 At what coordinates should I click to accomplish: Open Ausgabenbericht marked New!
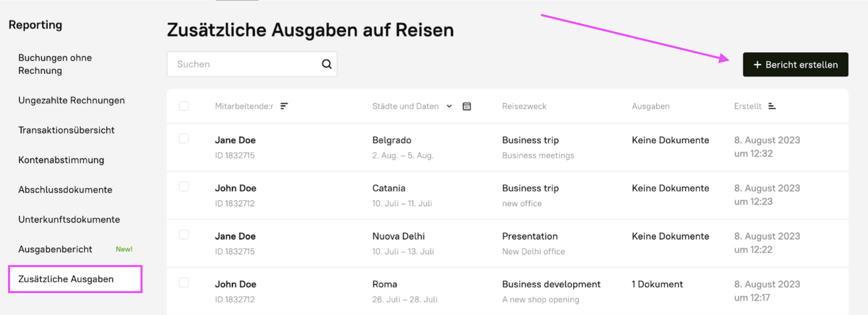[x=55, y=249]
